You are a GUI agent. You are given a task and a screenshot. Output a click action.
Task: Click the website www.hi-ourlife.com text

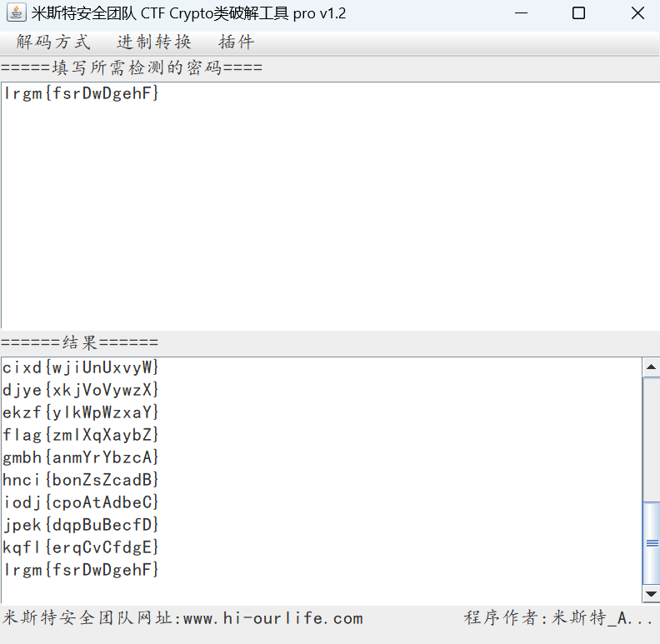[273, 618]
